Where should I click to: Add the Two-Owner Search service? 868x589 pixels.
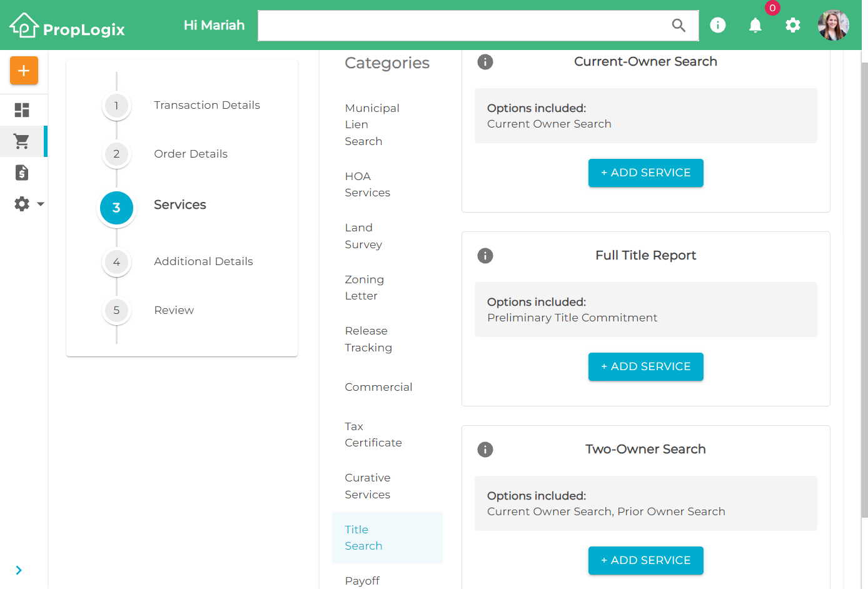[646, 560]
